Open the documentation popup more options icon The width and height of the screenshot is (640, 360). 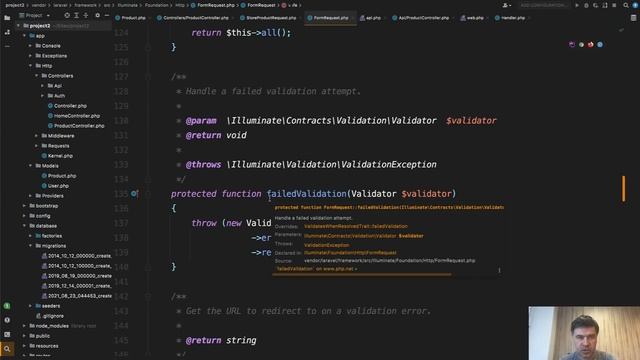(x=499, y=270)
